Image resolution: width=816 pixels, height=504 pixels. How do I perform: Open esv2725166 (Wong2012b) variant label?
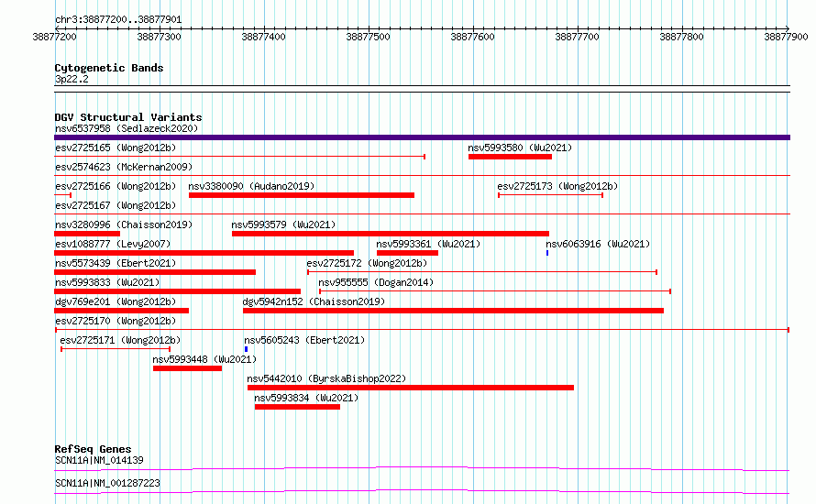(116, 186)
